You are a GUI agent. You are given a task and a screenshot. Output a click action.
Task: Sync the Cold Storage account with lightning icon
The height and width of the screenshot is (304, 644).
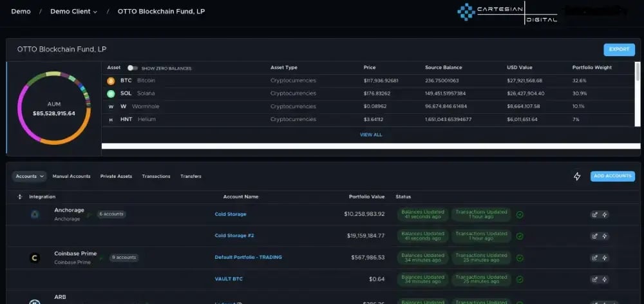pyautogui.click(x=605, y=214)
